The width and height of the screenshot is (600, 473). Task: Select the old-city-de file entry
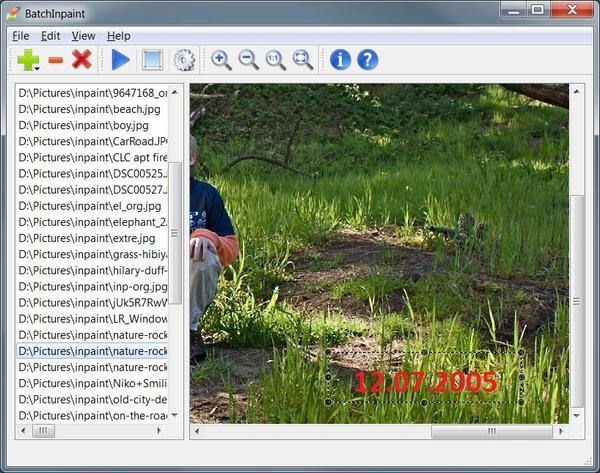click(x=92, y=399)
